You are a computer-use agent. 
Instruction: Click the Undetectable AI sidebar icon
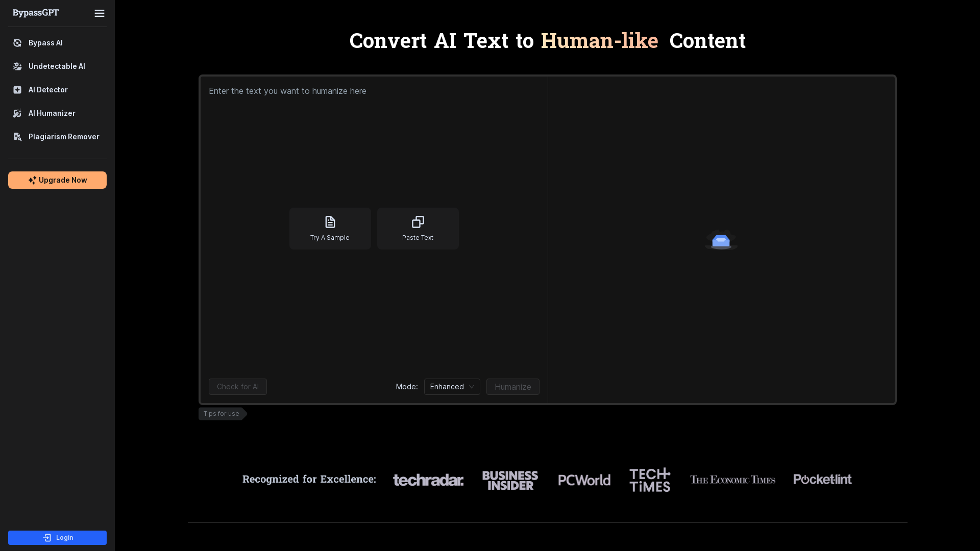(x=17, y=66)
